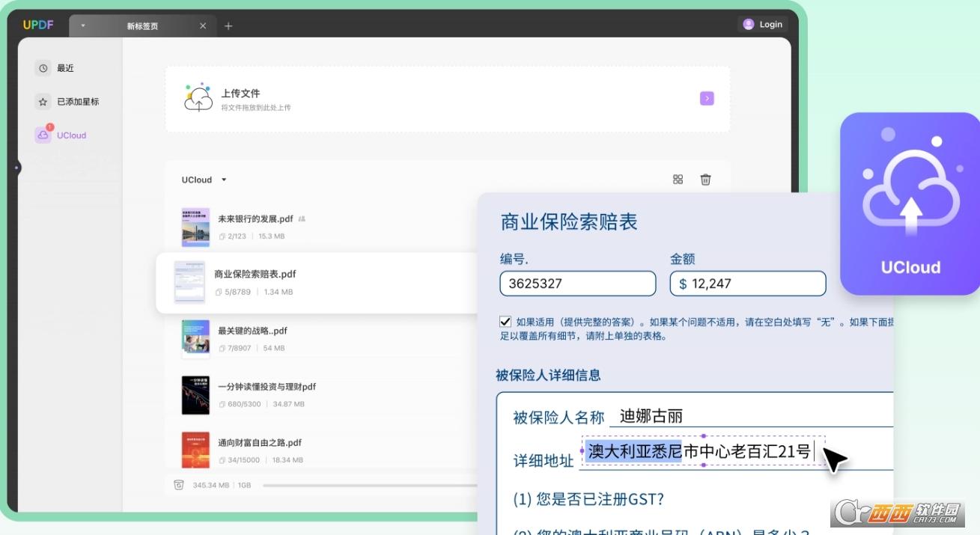Click file size 18.34 MB text
The width and height of the screenshot is (980, 535).
pos(288,460)
